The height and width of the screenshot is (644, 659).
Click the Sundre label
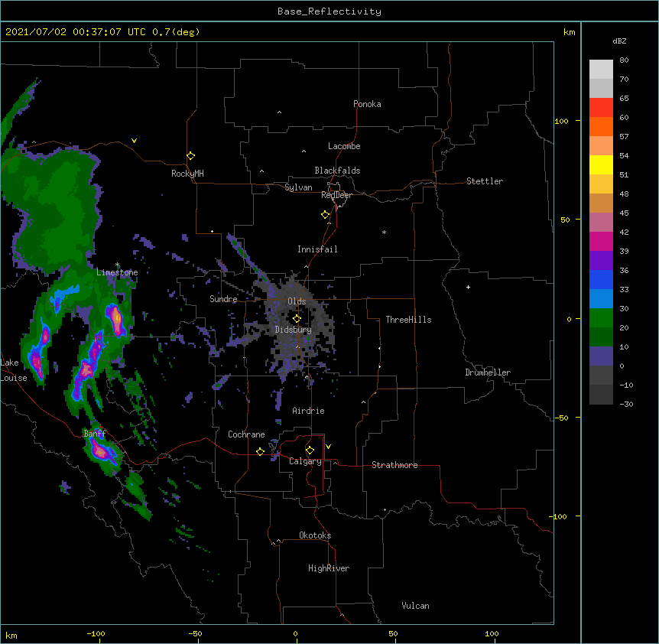point(223,299)
